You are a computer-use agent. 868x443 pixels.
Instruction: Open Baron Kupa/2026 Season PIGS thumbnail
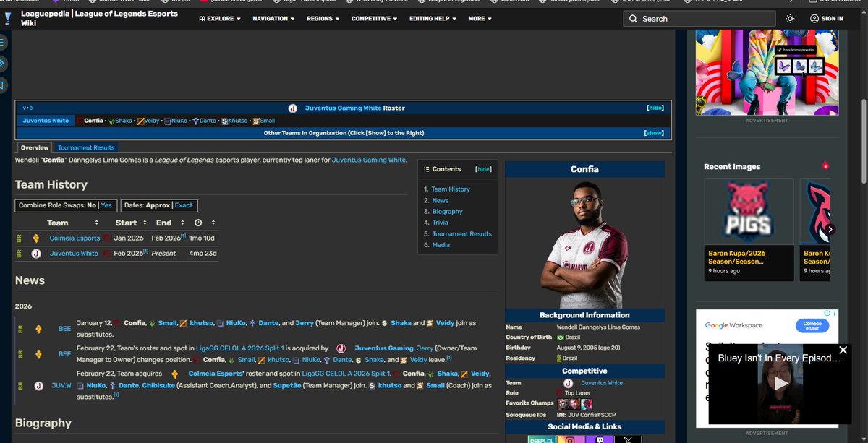click(749, 211)
